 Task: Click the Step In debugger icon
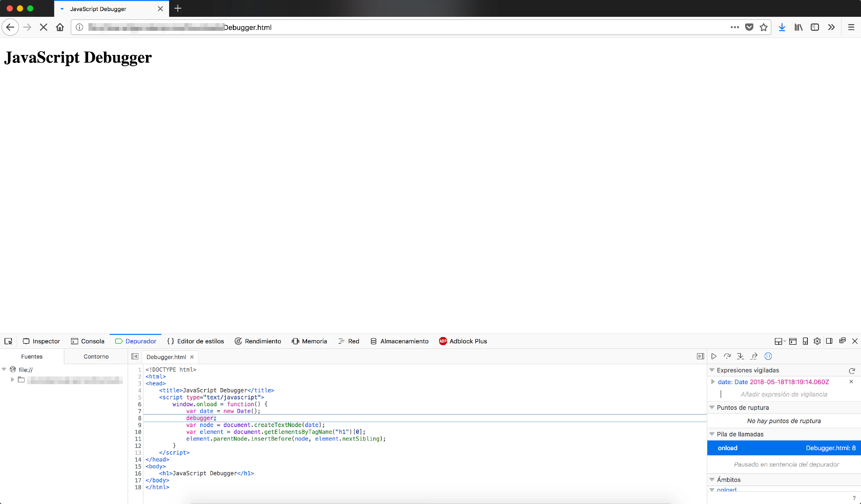click(740, 356)
